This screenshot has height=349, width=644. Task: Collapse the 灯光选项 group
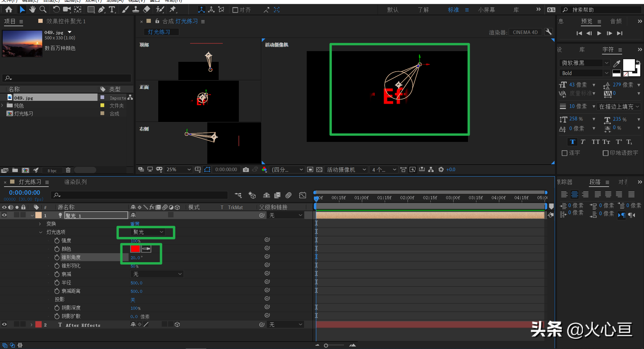tap(41, 232)
